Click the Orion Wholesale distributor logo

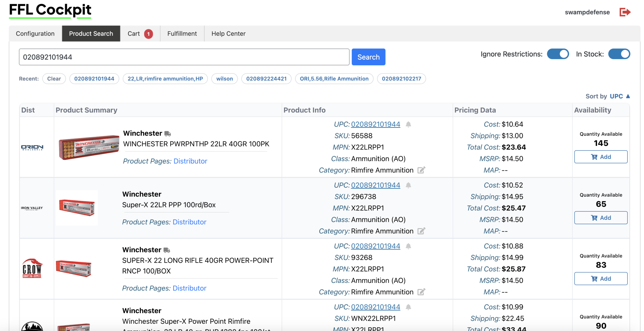click(32, 147)
